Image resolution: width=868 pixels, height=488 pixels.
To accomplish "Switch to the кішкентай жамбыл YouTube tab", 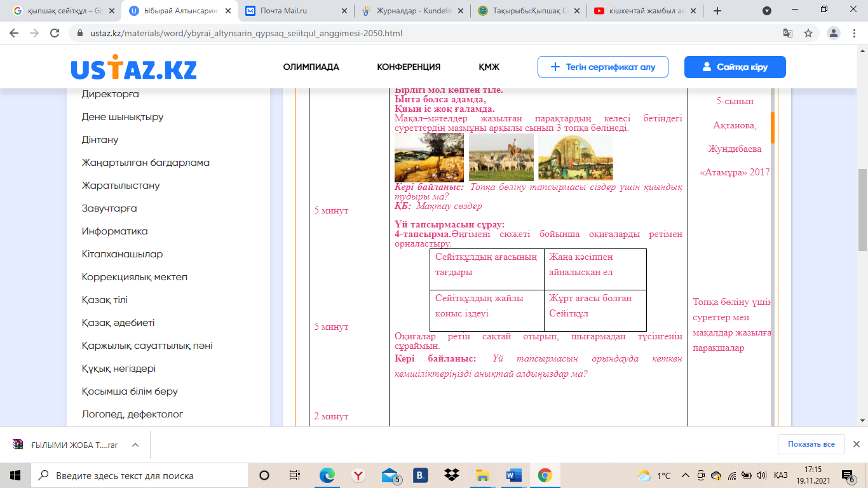I will [646, 11].
